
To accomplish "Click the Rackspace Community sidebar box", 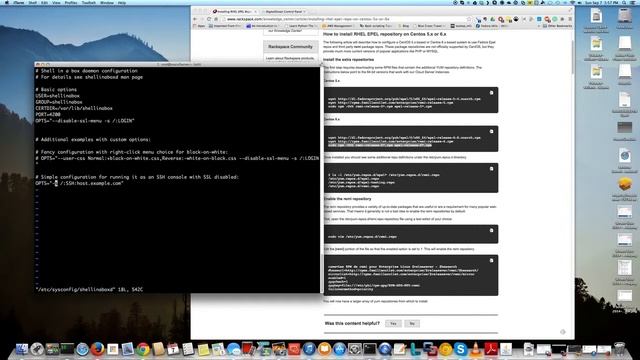I will 290,47.
